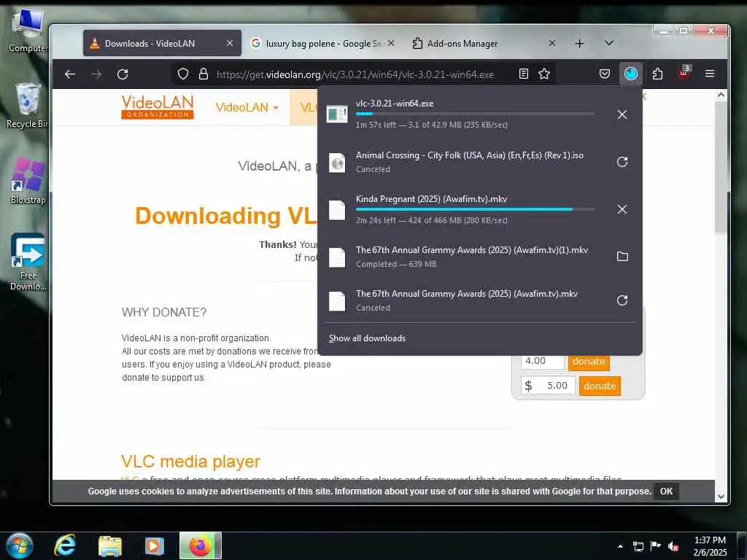747x560 pixels.
Task: Click donate button next to 4.00
Action: (589, 362)
